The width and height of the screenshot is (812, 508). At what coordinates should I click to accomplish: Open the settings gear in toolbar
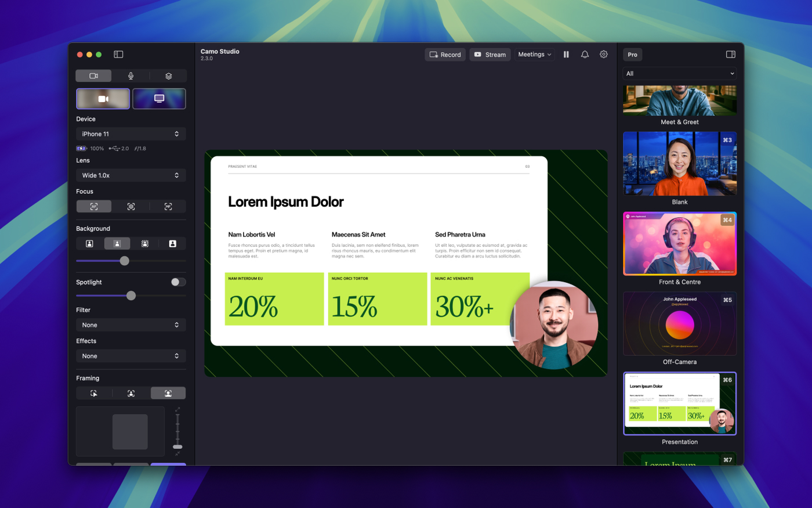604,55
